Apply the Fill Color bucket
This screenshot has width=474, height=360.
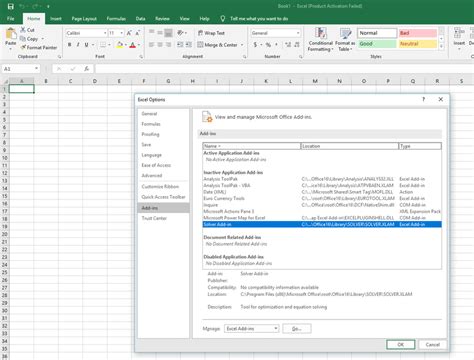coord(119,45)
